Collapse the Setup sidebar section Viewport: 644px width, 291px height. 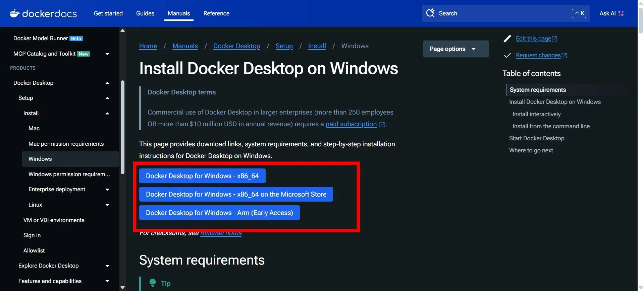point(107,98)
